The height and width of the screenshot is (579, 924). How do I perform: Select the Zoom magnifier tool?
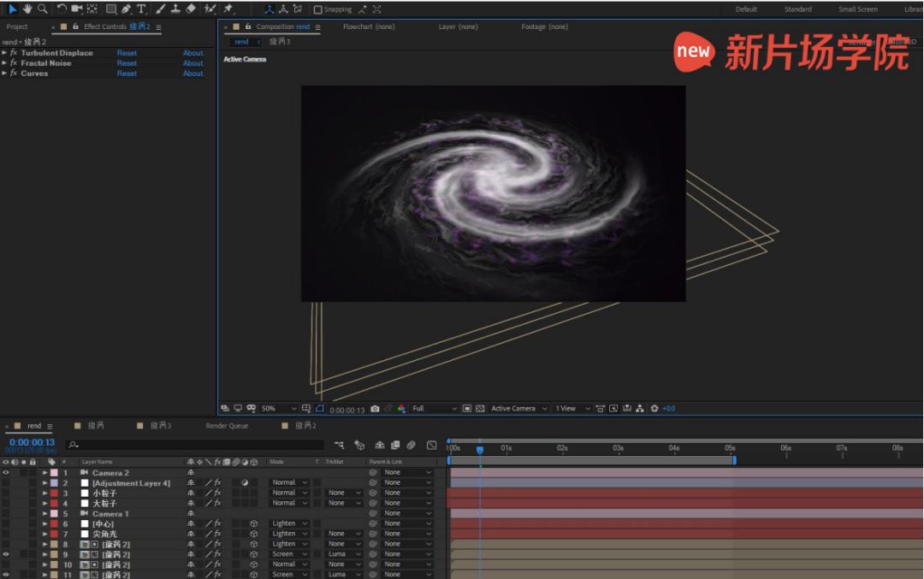click(x=42, y=9)
